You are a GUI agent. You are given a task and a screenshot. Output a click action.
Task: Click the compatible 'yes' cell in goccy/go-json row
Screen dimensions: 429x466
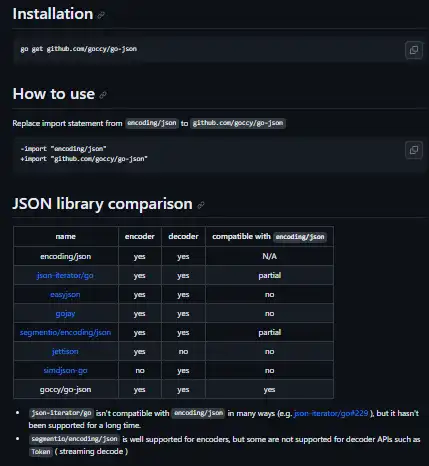pos(269,390)
